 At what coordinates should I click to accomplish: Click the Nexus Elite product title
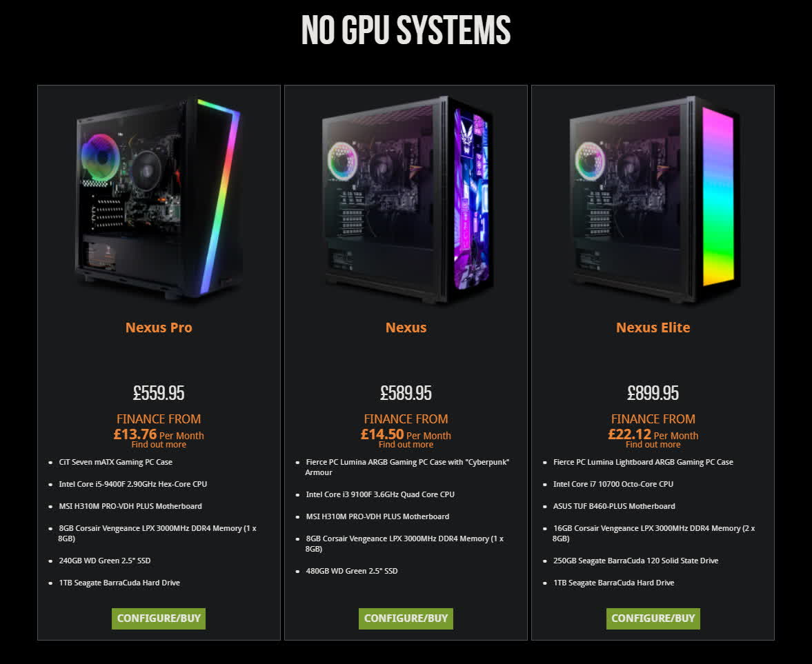coord(653,328)
